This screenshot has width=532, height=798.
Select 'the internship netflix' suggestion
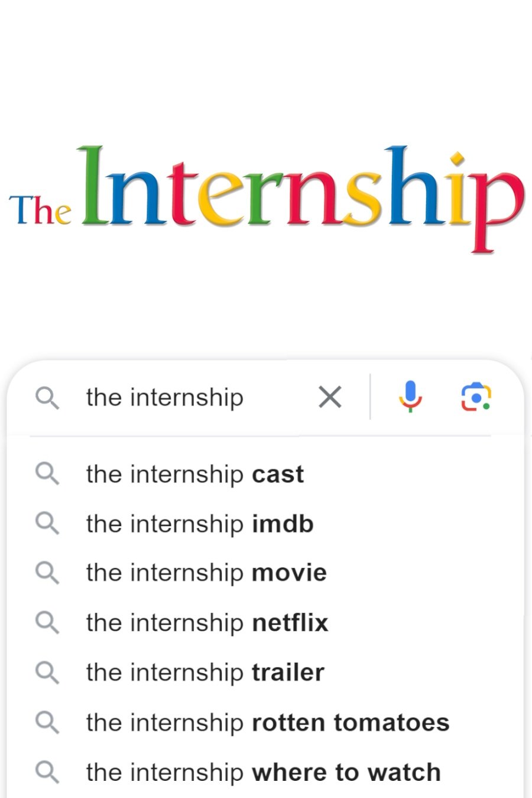click(207, 623)
